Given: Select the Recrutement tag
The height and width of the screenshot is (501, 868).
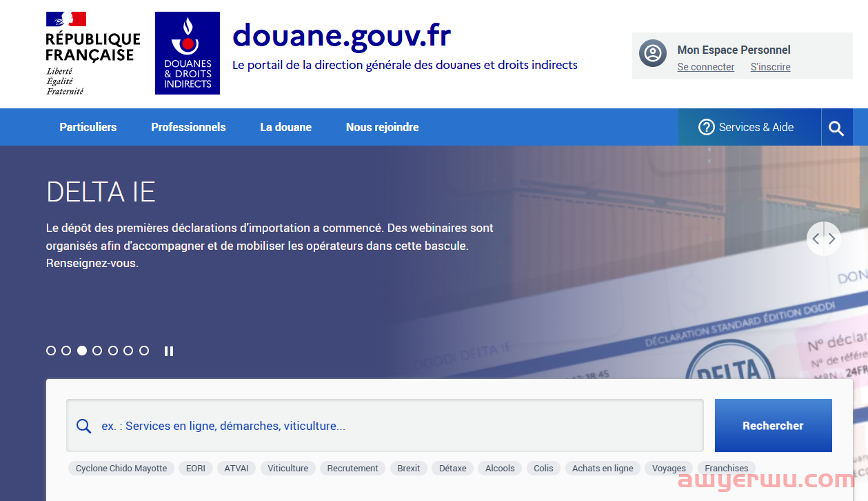Looking at the screenshot, I should (352, 468).
